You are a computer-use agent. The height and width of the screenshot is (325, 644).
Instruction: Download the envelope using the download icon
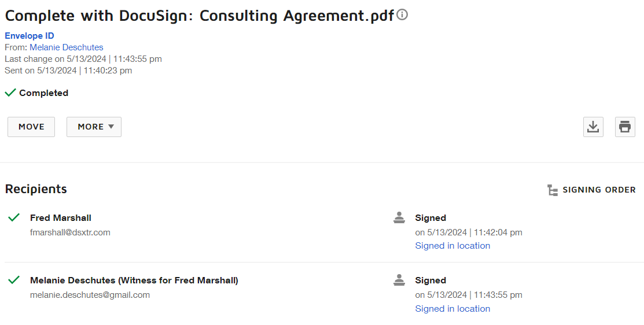pyautogui.click(x=593, y=127)
